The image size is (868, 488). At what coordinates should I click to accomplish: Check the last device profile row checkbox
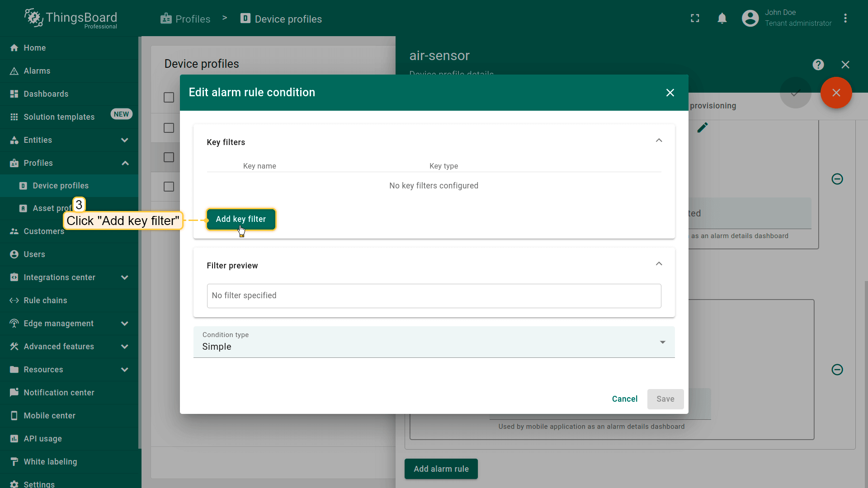coord(169,187)
